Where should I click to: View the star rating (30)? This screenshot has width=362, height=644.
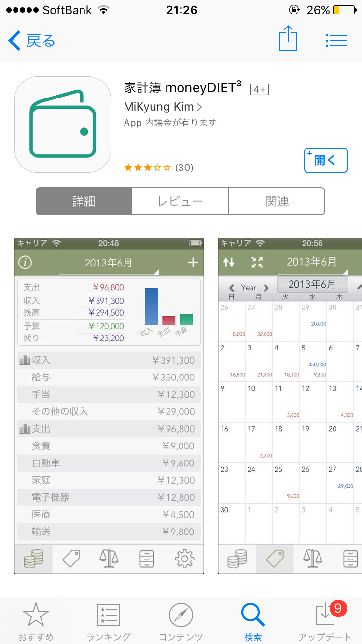tap(159, 168)
